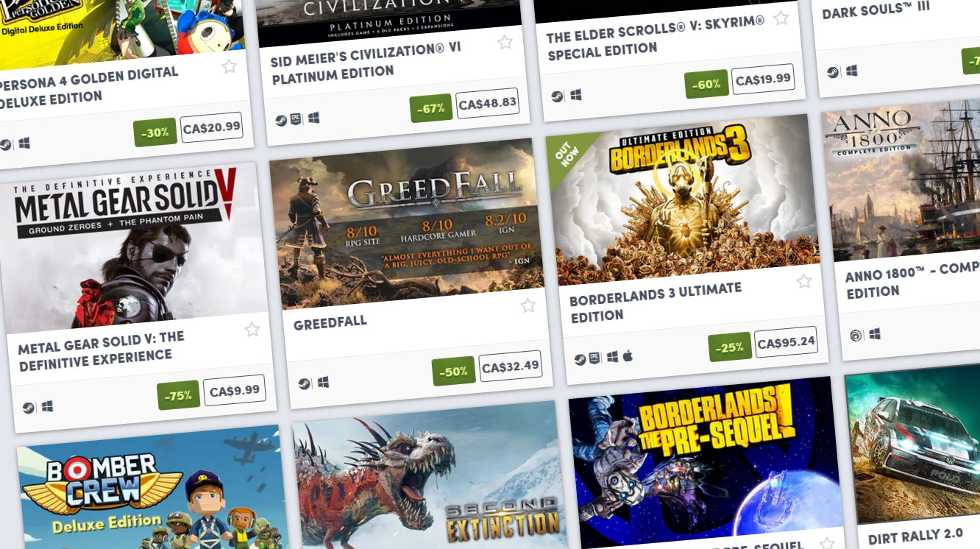Viewport: 980px width, 549px height.
Task: Click the -25% discount badge on Borderlands 3
Action: coord(730,347)
